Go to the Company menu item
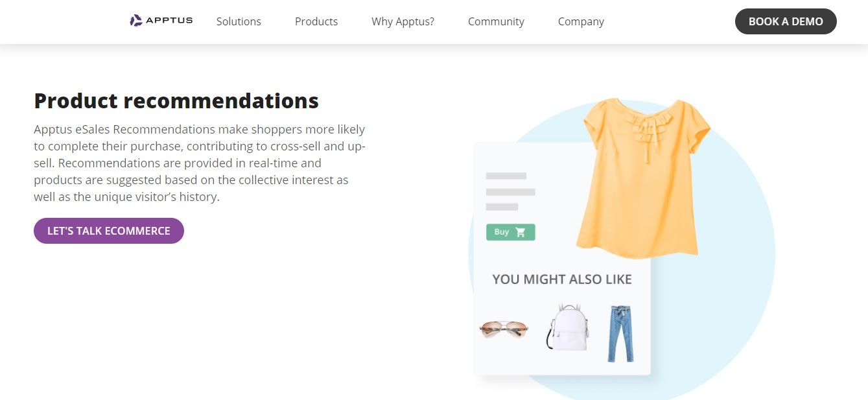This screenshot has height=400, width=868. point(581,21)
